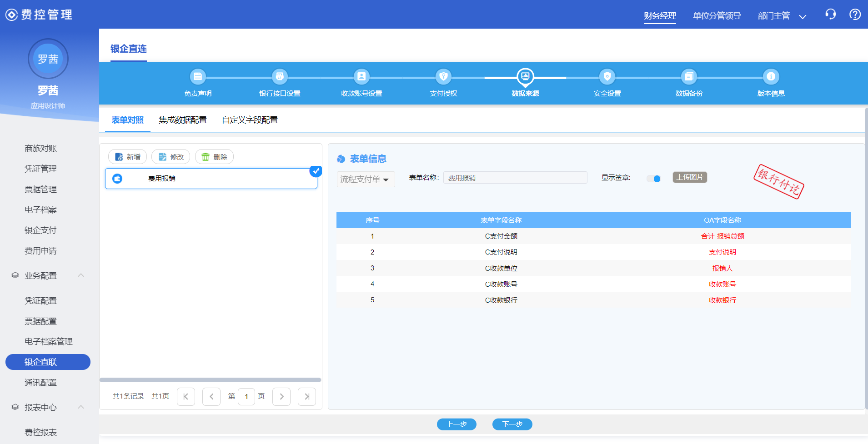Click the vertical scrollbar on the right edge
Viewport: 868px width, 444px height.
pos(866,258)
